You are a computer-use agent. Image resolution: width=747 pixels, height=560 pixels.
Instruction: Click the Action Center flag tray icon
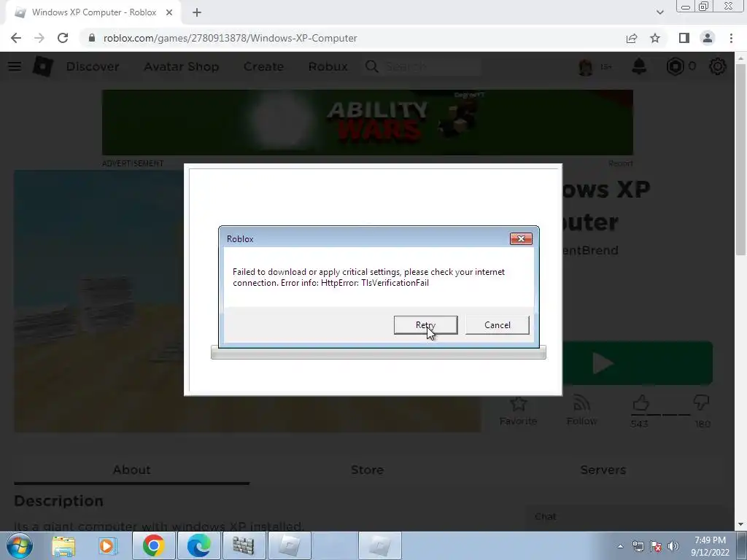click(656, 546)
